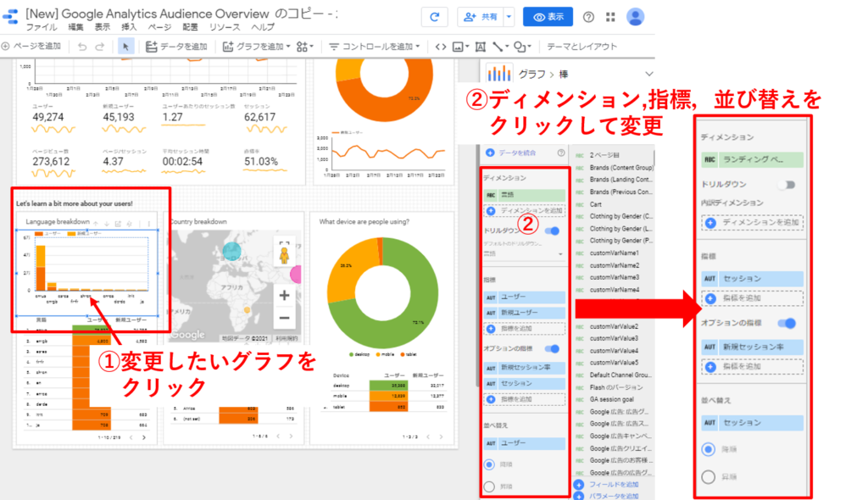Select 降順 radio in enlarged セッション sort panel
This screenshot has height=500, width=868.
pyautogui.click(x=709, y=449)
